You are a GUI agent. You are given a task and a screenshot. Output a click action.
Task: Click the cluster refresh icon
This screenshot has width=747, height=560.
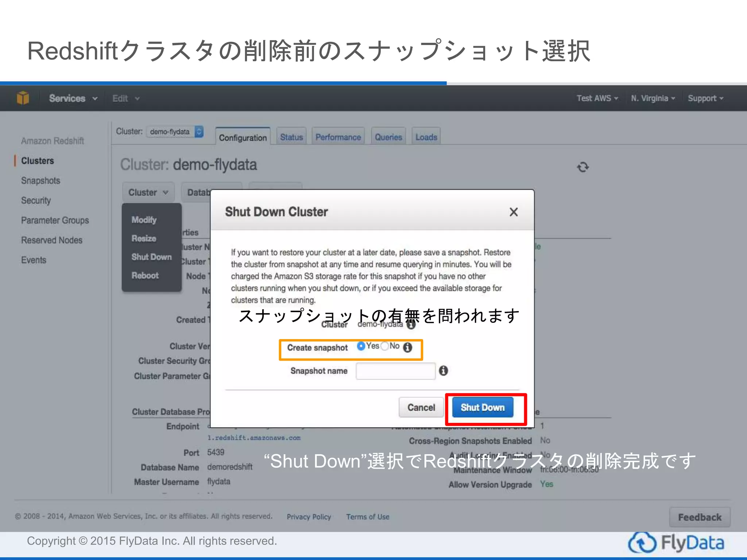tap(582, 167)
